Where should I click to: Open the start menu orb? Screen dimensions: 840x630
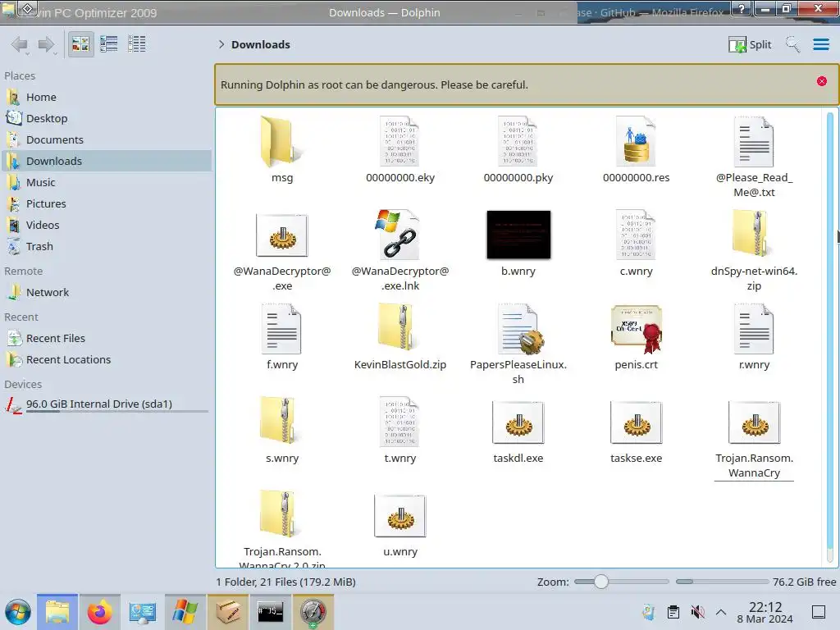point(18,612)
